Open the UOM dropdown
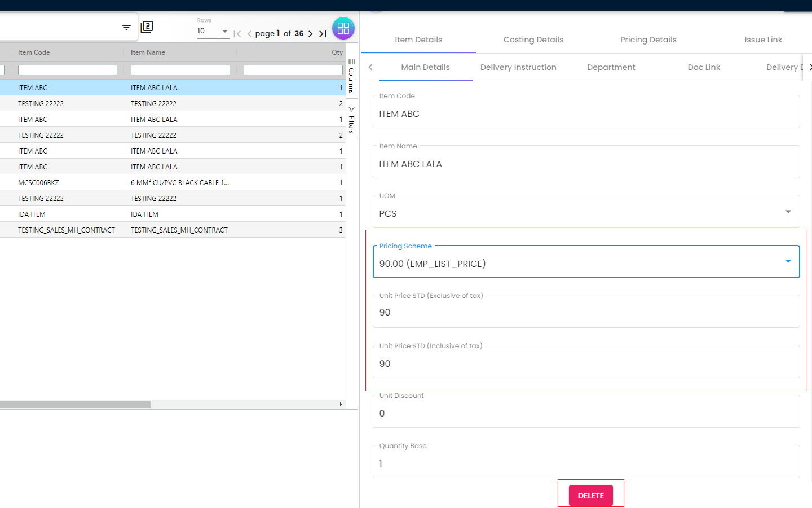The height and width of the screenshot is (508, 812). coord(788,212)
